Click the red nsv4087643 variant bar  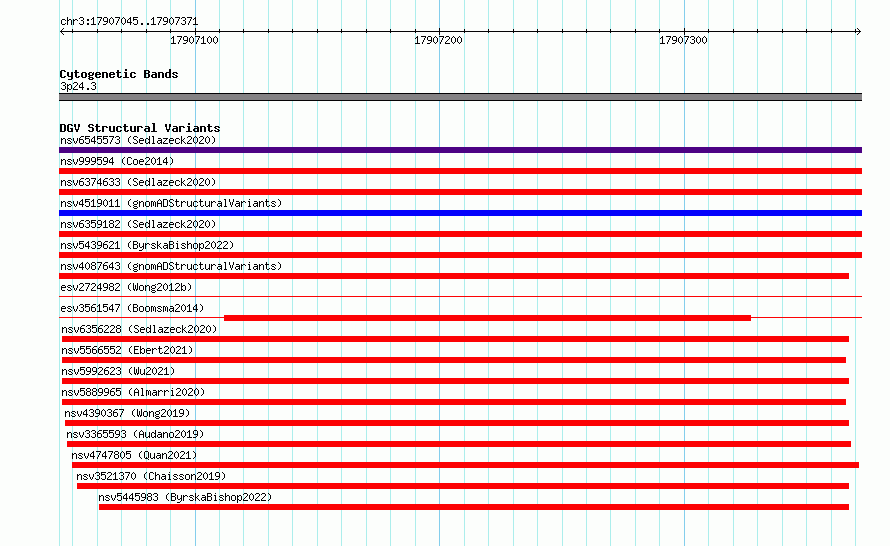click(x=454, y=276)
